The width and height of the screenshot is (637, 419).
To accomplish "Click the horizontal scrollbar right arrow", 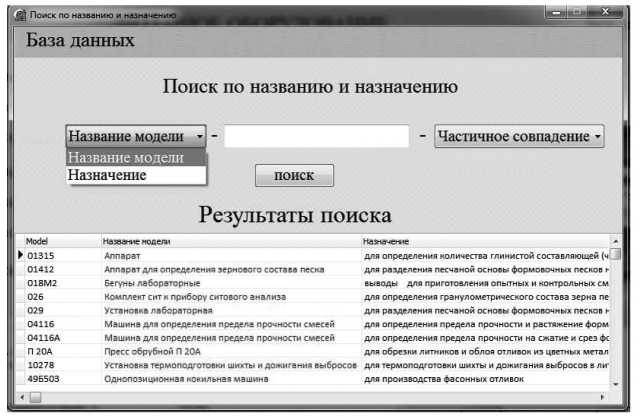I will [x=602, y=397].
